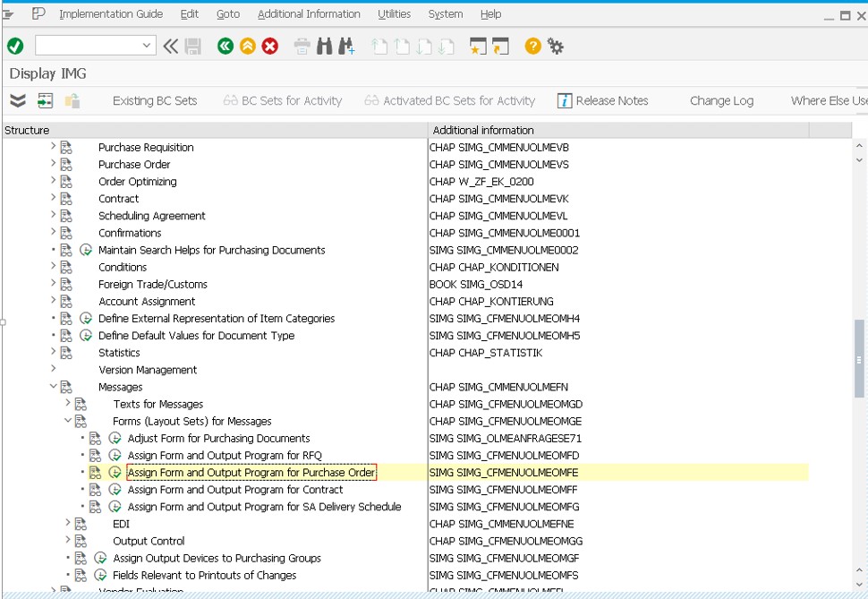Collapse the Messages node
The height and width of the screenshot is (599, 868).
tap(53, 386)
